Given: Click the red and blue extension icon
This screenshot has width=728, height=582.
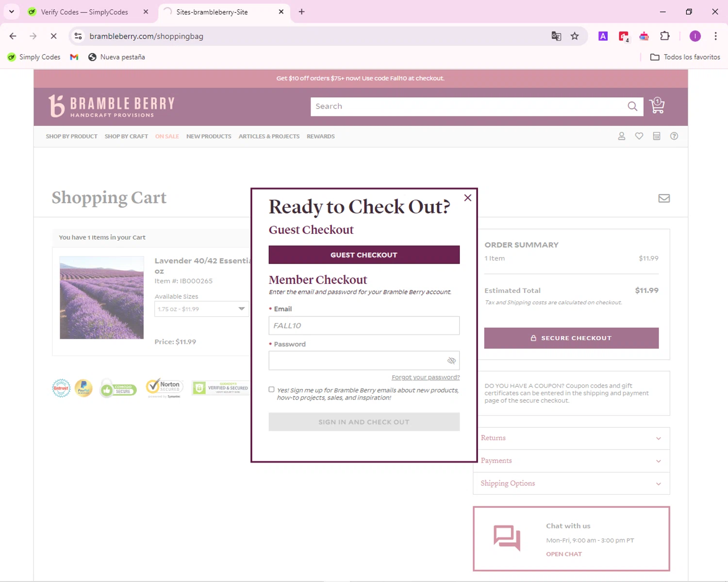Looking at the screenshot, I should click(644, 36).
